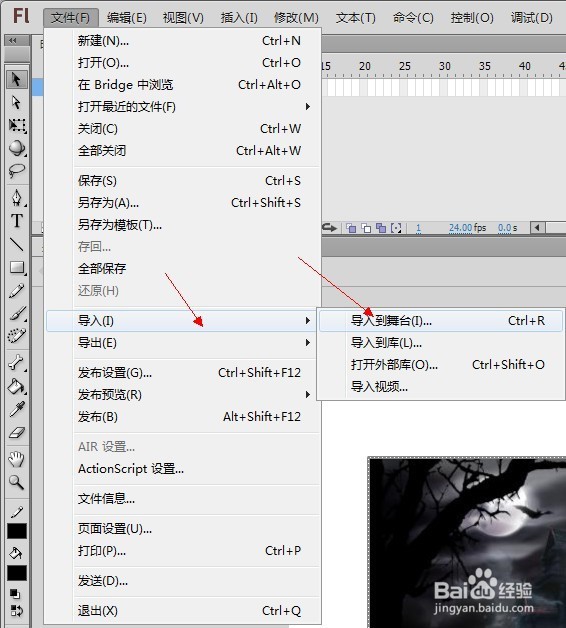
Task: Select the Paint Bucket tool
Action: coord(16,386)
